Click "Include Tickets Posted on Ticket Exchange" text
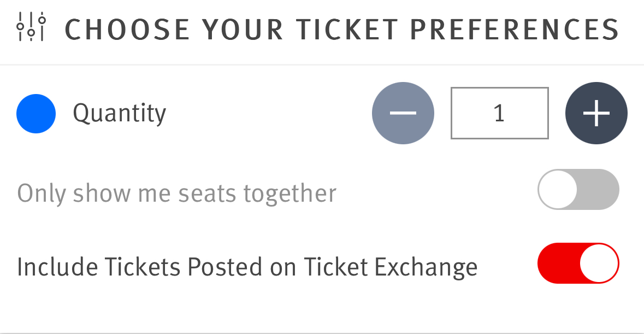This screenshot has width=644, height=334. point(247,267)
